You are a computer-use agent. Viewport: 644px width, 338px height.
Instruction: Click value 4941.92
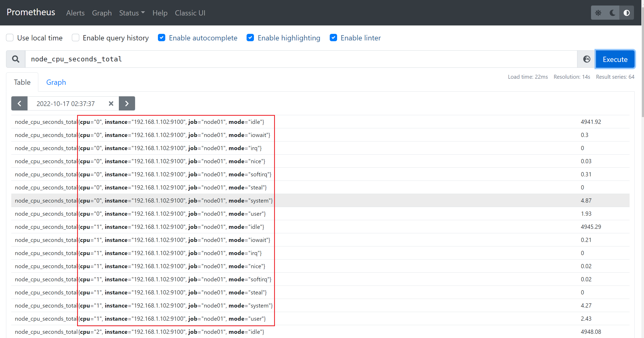[x=591, y=122]
